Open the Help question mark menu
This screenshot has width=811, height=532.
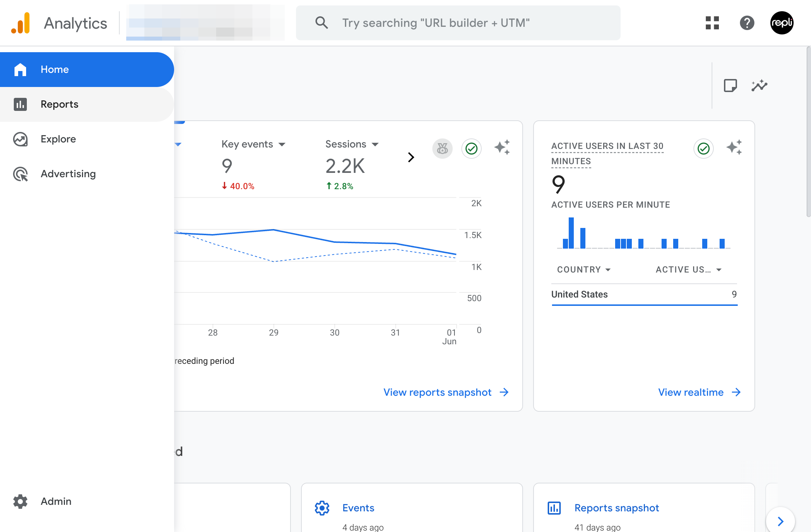coord(747,23)
